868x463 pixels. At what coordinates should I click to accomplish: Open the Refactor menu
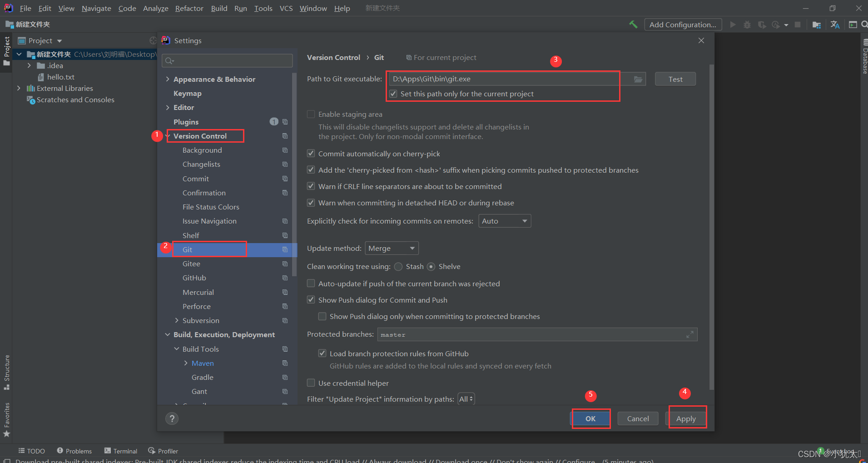[x=189, y=8]
